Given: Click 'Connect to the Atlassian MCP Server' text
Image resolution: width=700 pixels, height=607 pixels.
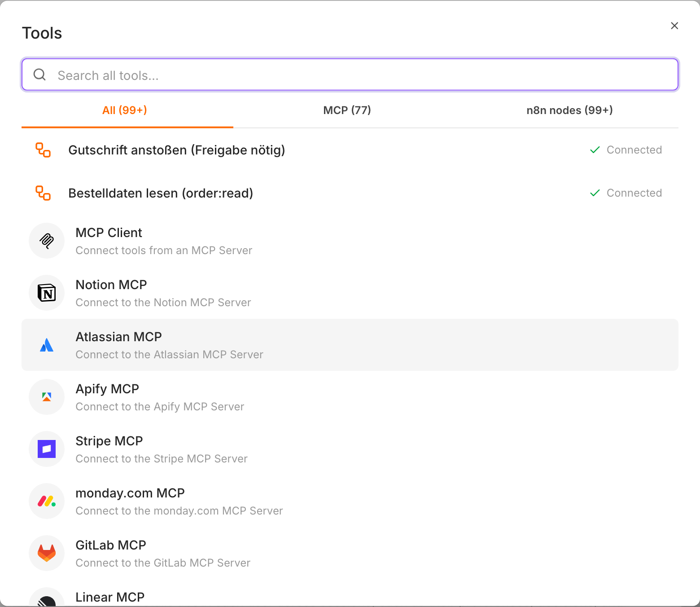Looking at the screenshot, I should (x=169, y=355).
